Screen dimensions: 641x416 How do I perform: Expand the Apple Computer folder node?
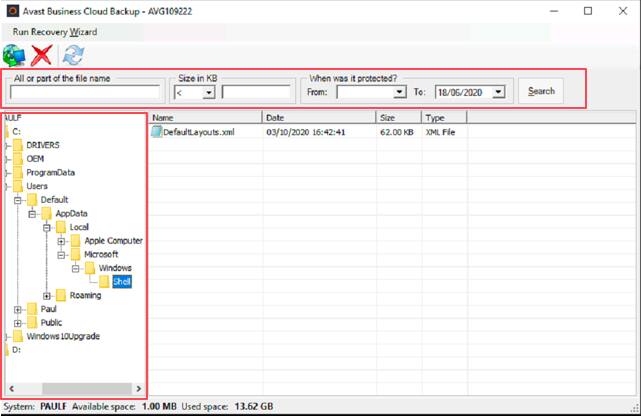[61, 241]
